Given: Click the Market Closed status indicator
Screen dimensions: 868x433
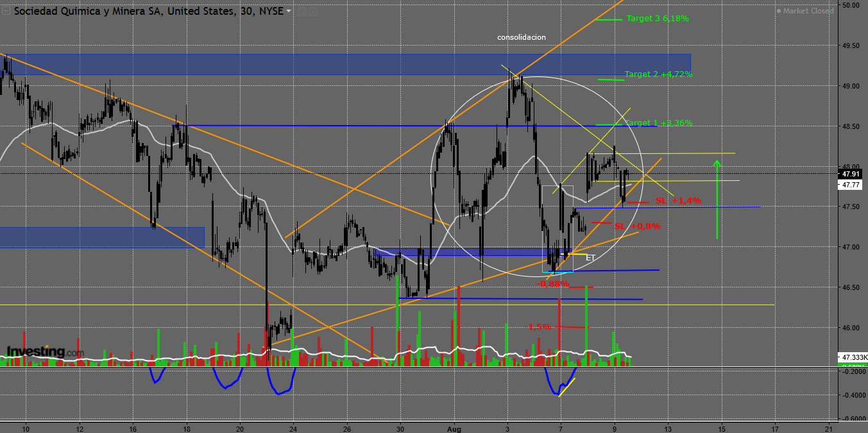Looking at the screenshot, I should [x=805, y=11].
